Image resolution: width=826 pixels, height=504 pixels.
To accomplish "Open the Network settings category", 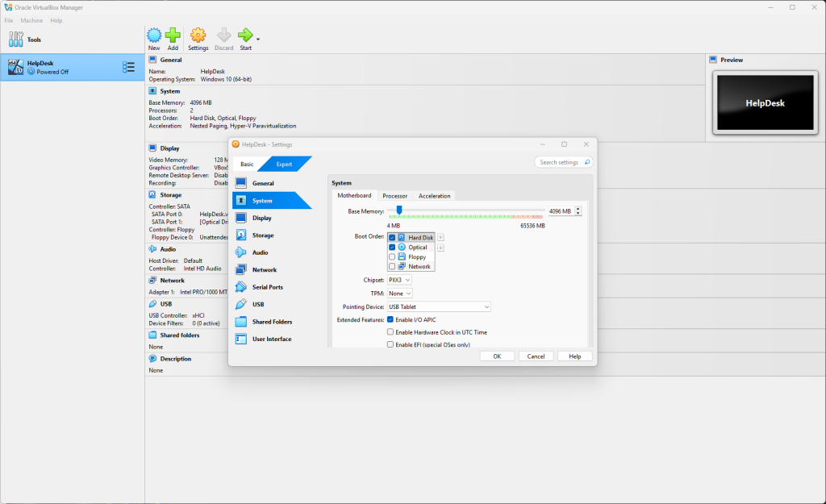I will pos(264,270).
